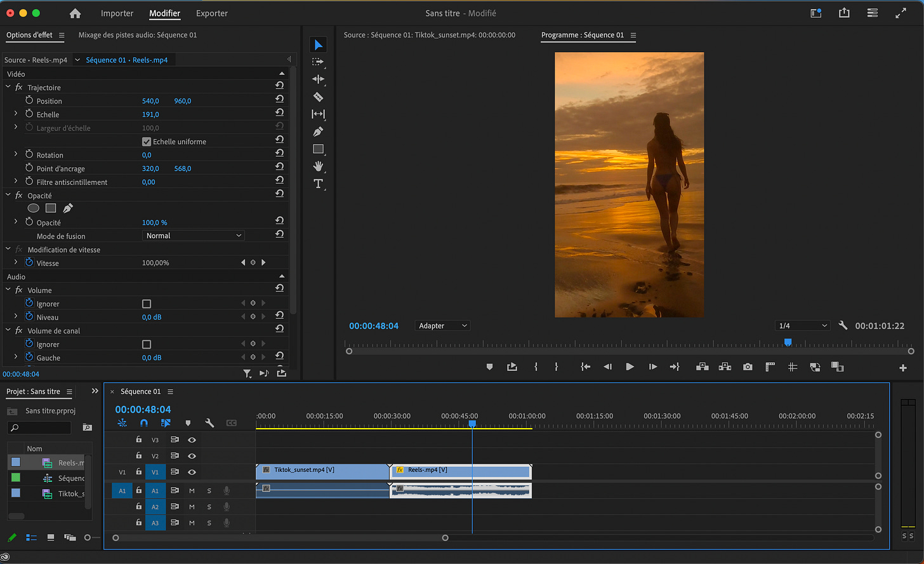Select the Razor tool in the toolbar
924x564 pixels.
coord(319,97)
